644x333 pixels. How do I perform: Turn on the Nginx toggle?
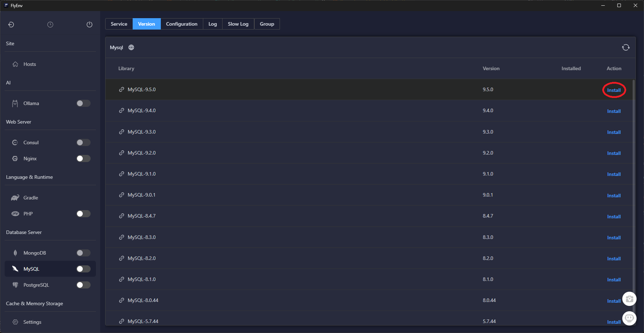pos(83,158)
